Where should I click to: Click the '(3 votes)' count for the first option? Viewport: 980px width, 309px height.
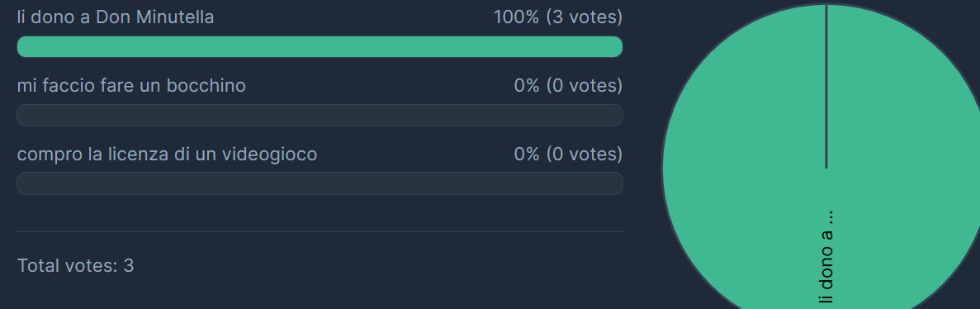(x=585, y=17)
